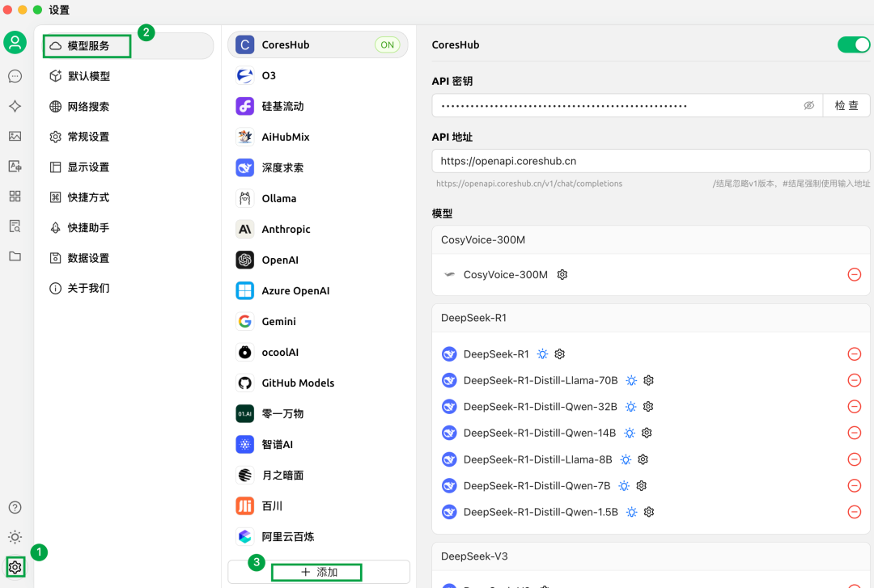Click the 添加 provider button

coord(319,572)
